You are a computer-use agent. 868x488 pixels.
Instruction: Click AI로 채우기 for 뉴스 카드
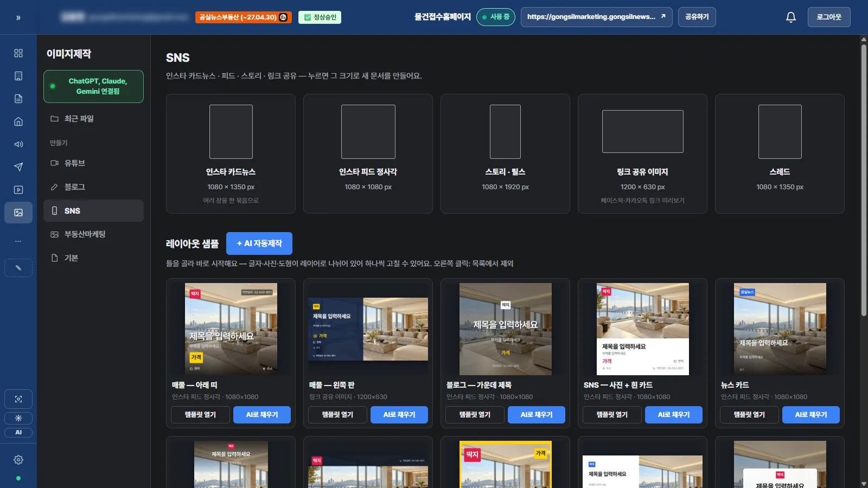(811, 415)
